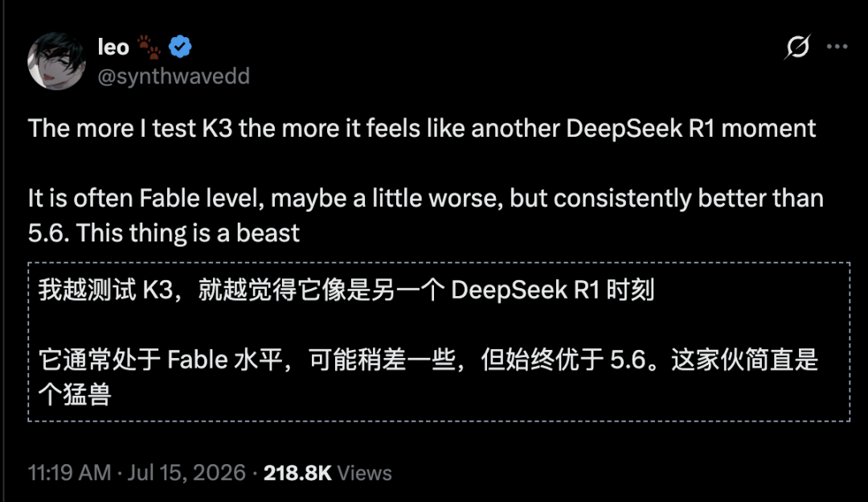The image size is (868, 502).
Task: Click 'DeepSeek R1' in the Chinese translation
Action: [x=526, y=290]
